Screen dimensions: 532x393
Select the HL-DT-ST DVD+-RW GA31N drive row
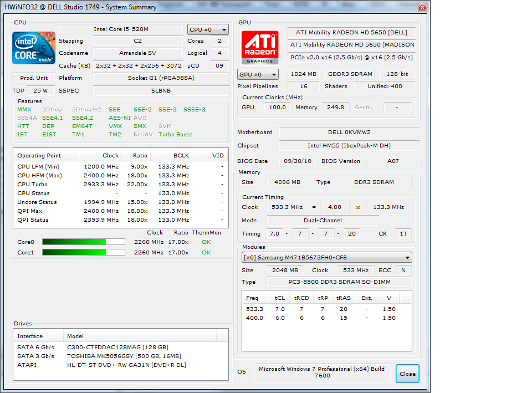click(120, 365)
